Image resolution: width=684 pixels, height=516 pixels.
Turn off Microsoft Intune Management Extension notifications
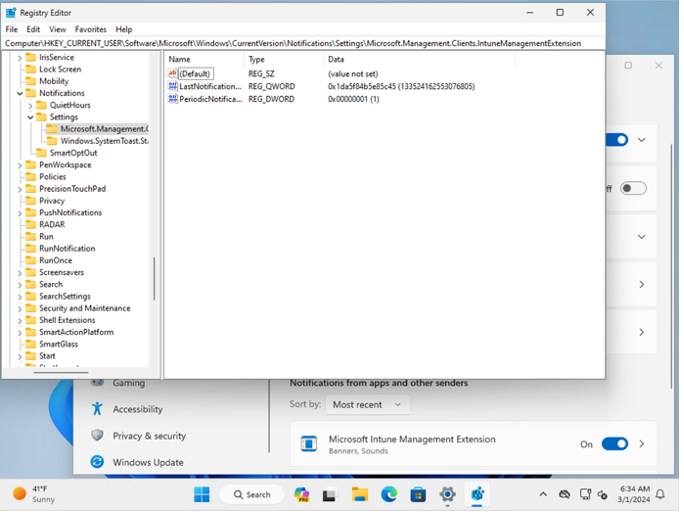(x=614, y=444)
